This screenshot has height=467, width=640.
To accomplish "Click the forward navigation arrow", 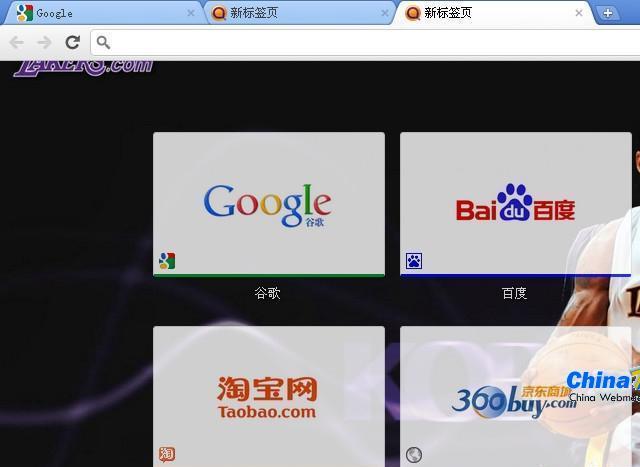I will 44,42.
